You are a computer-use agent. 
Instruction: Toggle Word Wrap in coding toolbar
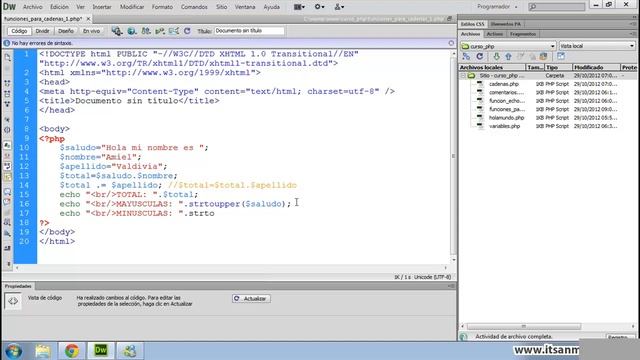(7, 166)
